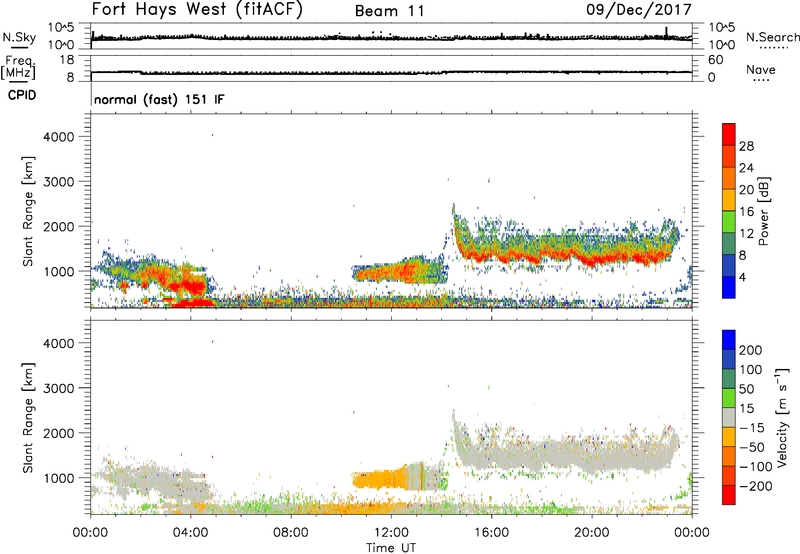Pick the green velocity segment between 15 and 50
The image size is (800, 554).
[x=729, y=398]
